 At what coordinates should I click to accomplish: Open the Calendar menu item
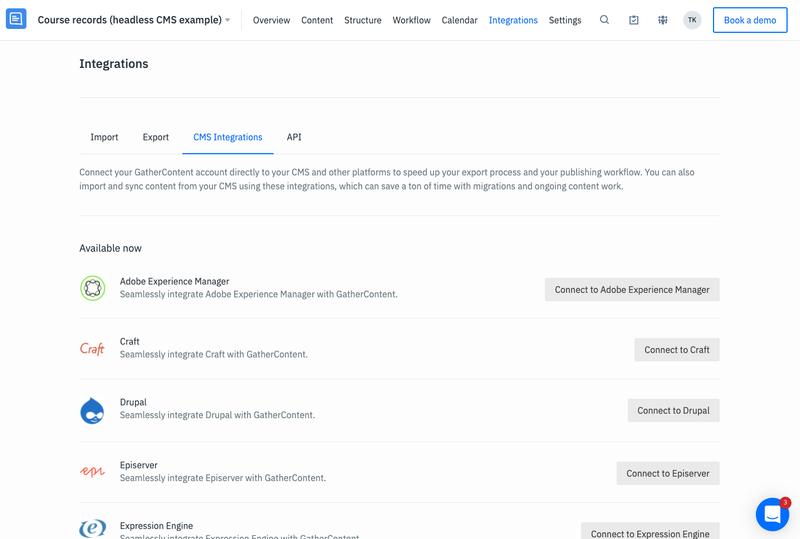click(459, 20)
